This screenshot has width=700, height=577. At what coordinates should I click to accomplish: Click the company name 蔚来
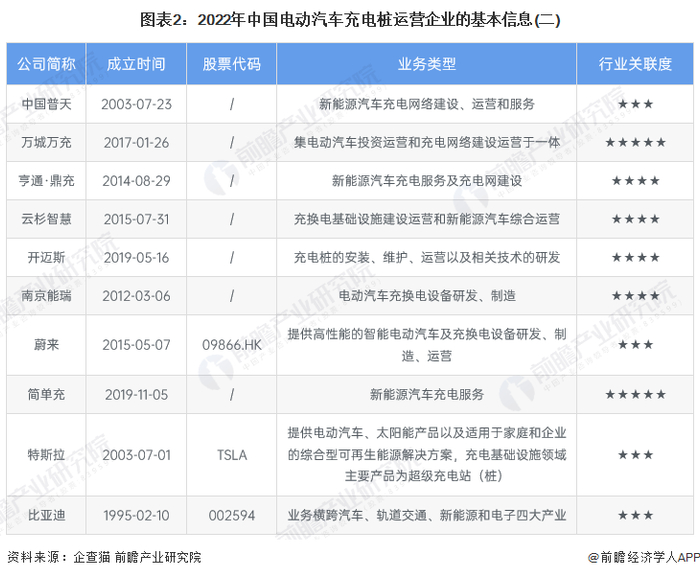(46, 345)
